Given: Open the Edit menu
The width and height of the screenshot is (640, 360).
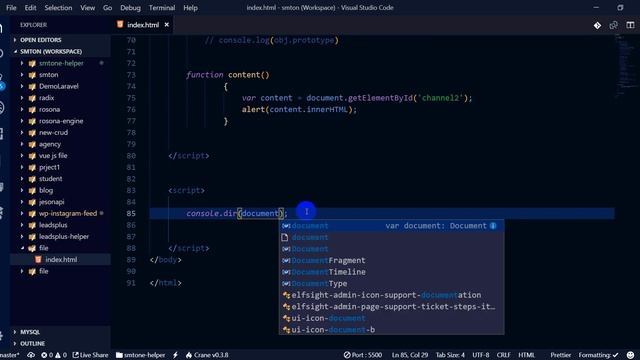Looking at the screenshot, I should click(30, 8).
